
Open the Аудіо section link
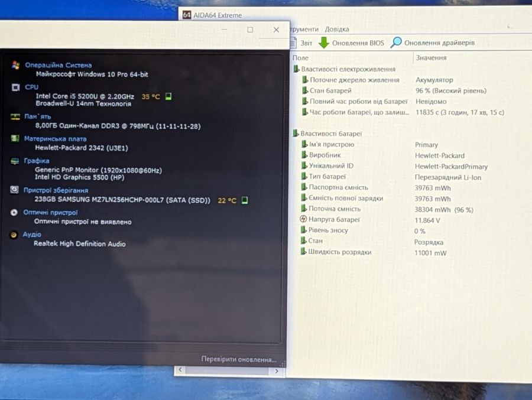point(32,235)
